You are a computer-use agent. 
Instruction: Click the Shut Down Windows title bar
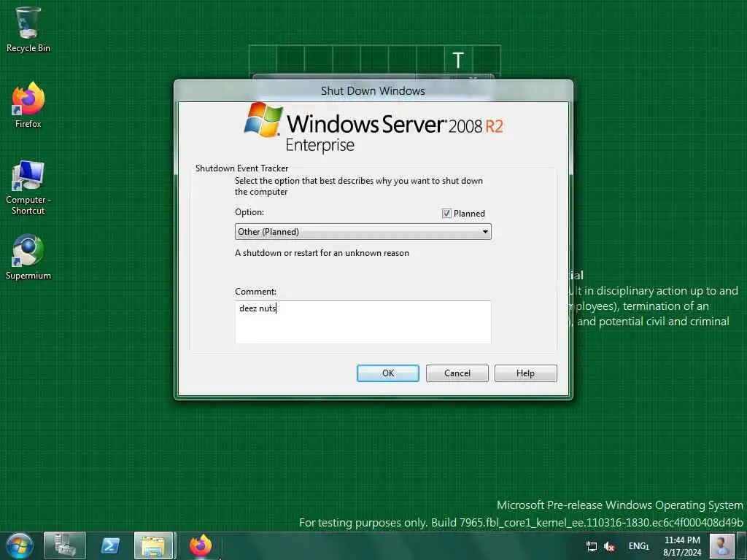tap(373, 90)
